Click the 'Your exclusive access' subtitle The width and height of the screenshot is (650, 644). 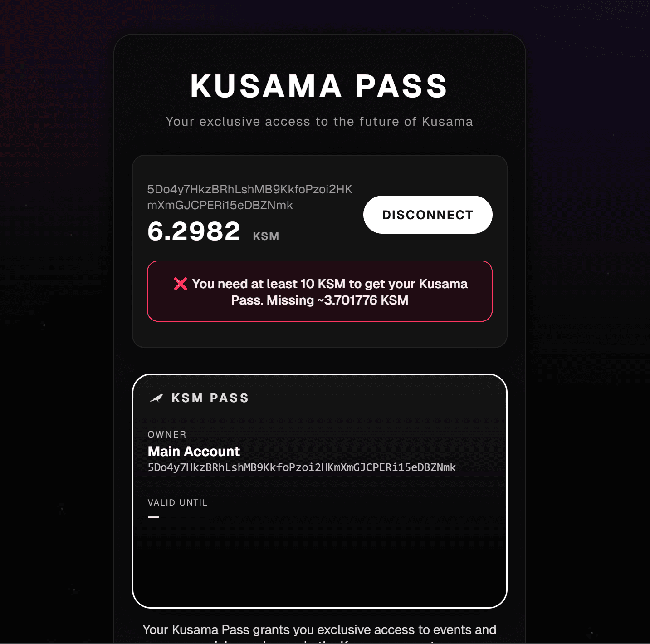[319, 121]
